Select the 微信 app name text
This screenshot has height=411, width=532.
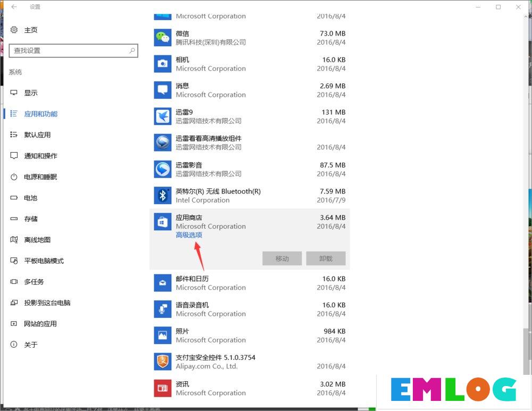click(182, 33)
